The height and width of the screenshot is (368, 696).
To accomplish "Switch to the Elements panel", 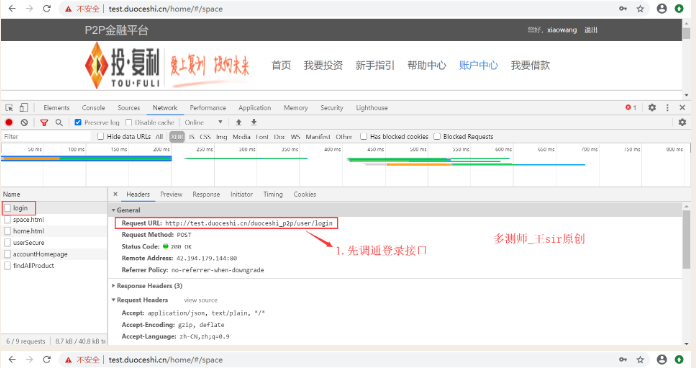I will 56,107.
